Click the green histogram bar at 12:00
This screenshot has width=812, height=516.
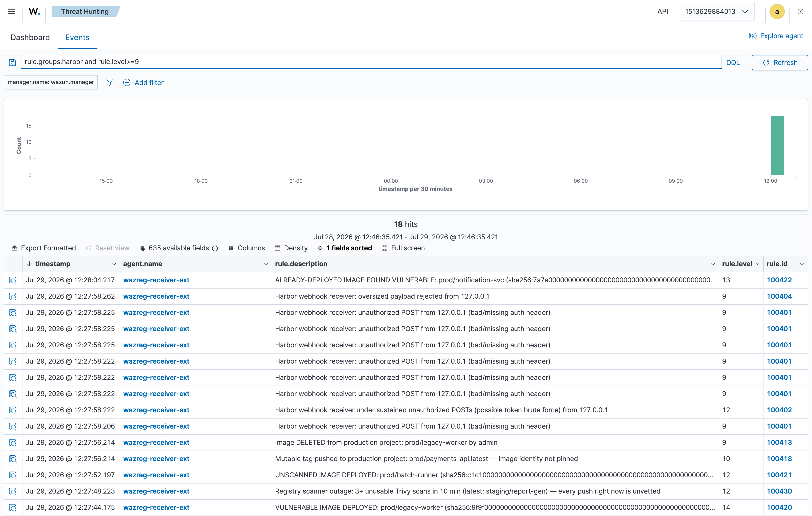(777, 145)
